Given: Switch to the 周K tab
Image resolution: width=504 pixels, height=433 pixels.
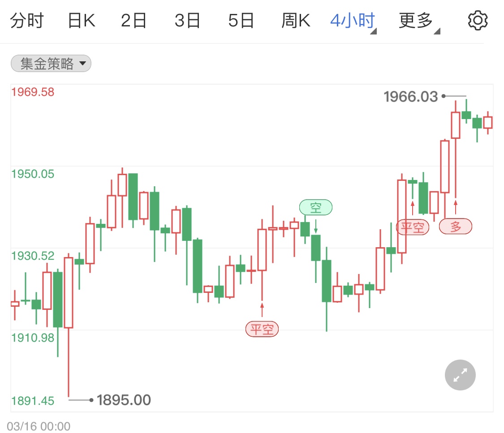Looking at the screenshot, I should [x=296, y=21].
